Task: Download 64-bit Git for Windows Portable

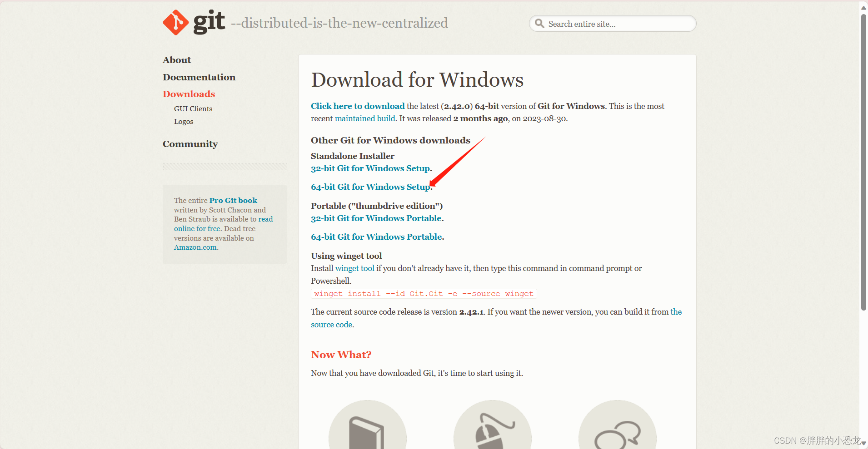Action: pos(376,237)
